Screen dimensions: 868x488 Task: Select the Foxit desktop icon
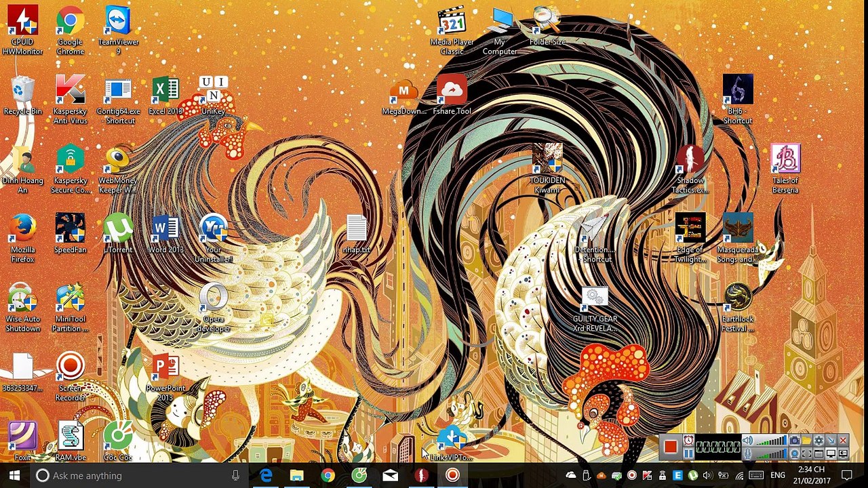(22, 441)
